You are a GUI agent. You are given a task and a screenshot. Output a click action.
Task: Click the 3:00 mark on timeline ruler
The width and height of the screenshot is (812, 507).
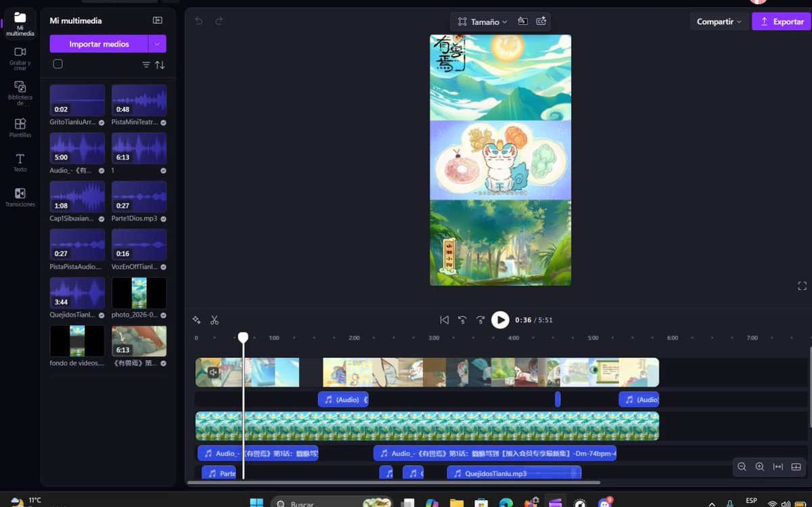click(434, 337)
